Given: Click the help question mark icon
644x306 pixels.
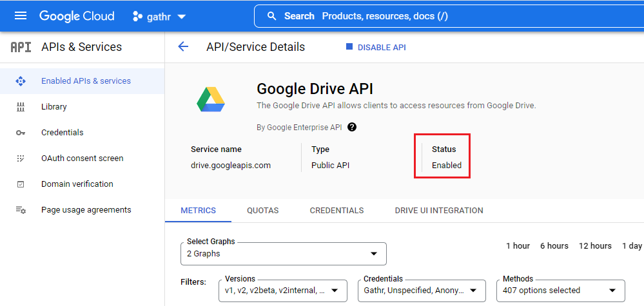Looking at the screenshot, I should click(351, 127).
